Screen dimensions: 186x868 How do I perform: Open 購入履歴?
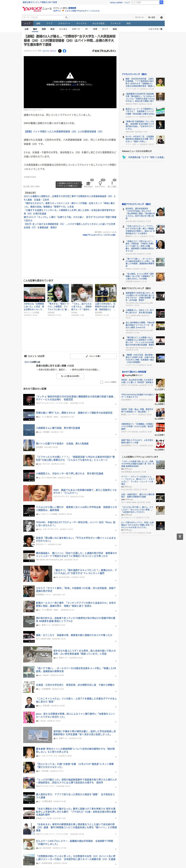point(152,17)
